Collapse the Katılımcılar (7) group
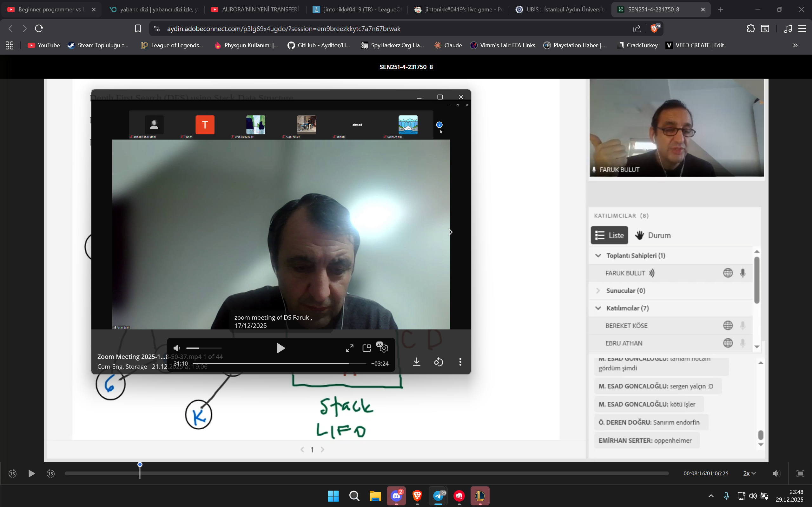The height and width of the screenshot is (507, 812). (598, 308)
